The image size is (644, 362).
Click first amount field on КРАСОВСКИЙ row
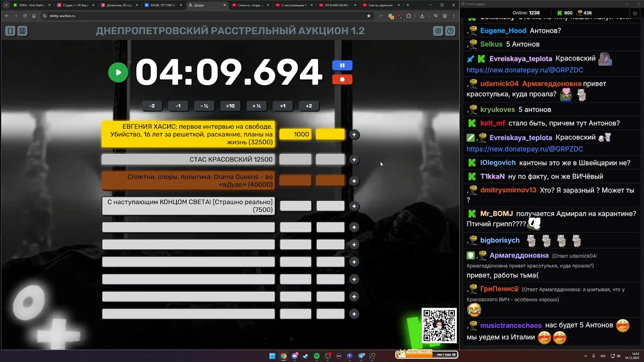coord(295,159)
